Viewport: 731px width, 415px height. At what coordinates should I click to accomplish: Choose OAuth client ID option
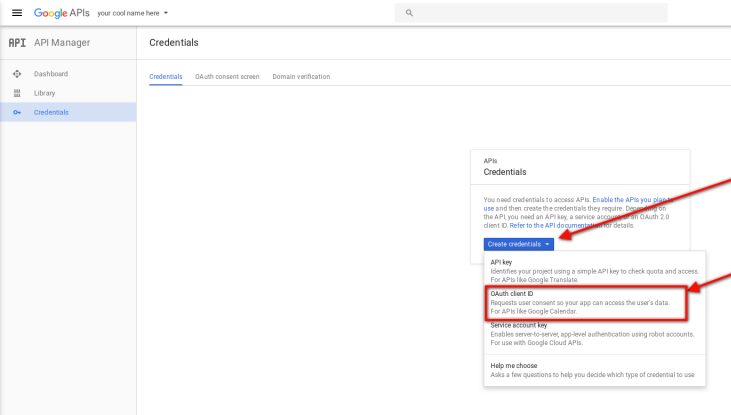[586, 303]
